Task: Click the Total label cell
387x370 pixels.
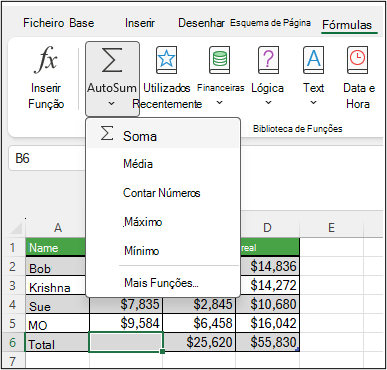Action: click(x=57, y=342)
